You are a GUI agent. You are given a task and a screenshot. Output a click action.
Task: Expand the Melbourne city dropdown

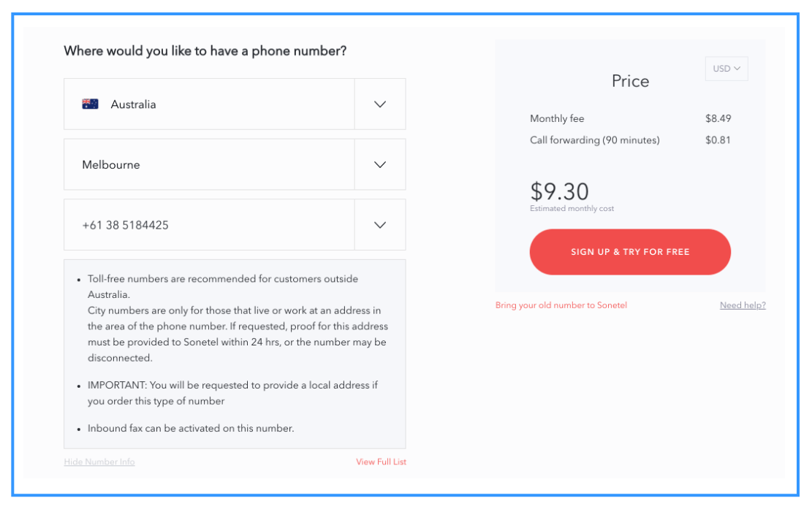tap(219, 164)
